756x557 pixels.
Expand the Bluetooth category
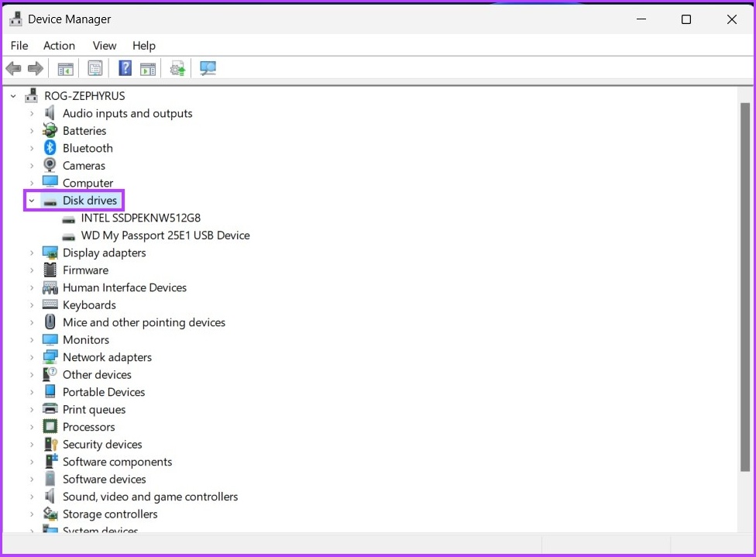30,147
